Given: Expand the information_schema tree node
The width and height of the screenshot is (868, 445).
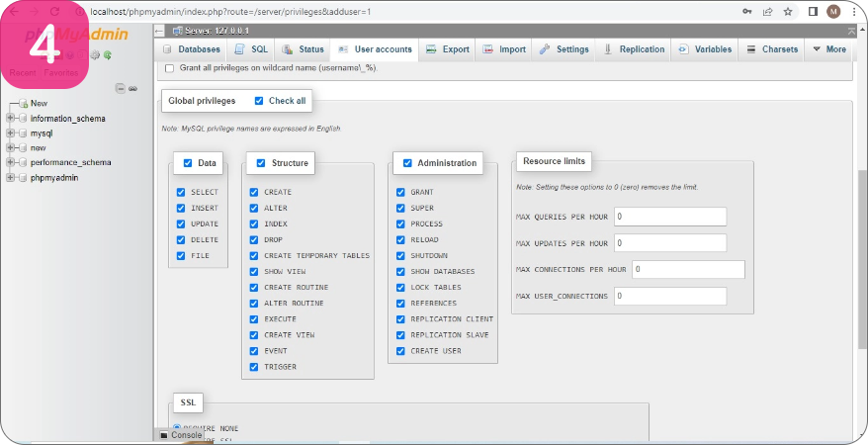Looking at the screenshot, I should point(10,119).
